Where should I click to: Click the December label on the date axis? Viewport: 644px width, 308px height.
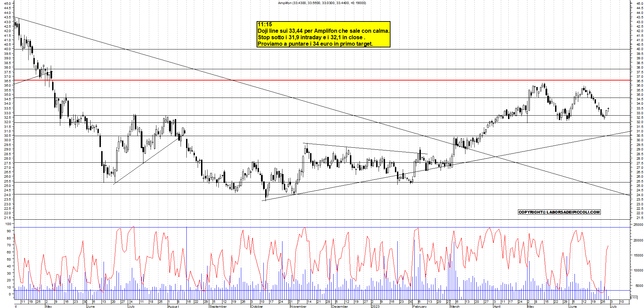(x=340, y=306)
